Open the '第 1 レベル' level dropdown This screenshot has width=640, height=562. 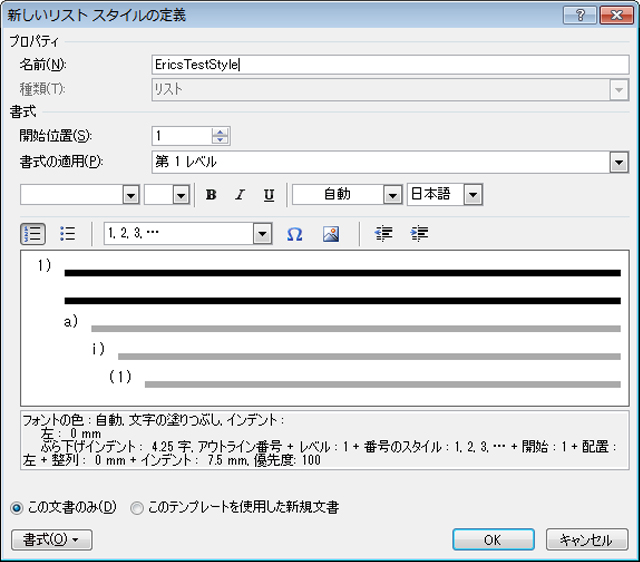click(x=619, y=162)
